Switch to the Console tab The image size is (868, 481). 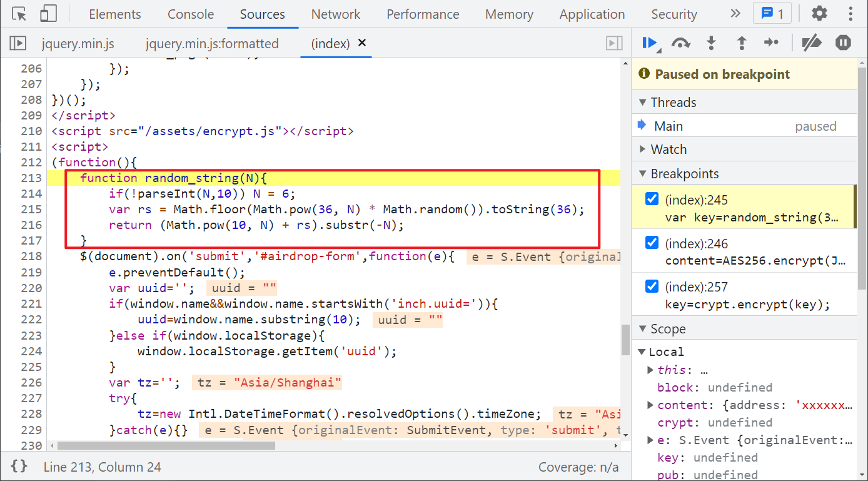pyautogui.click(x=191, y=14)
